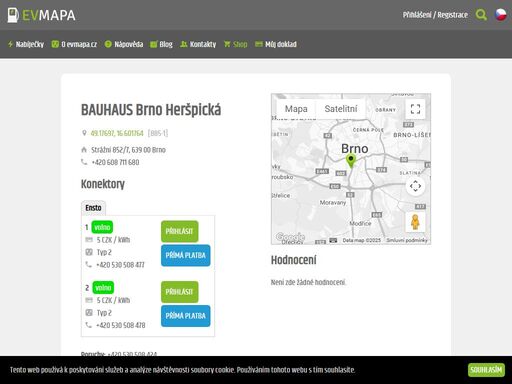
Task: Click the card icon beside Můj doklad
Action: click(259, 44)
